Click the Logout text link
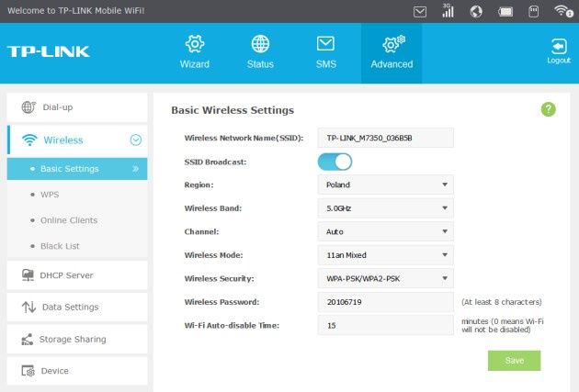This screenshot has width=579, height=392. (559, 61)
